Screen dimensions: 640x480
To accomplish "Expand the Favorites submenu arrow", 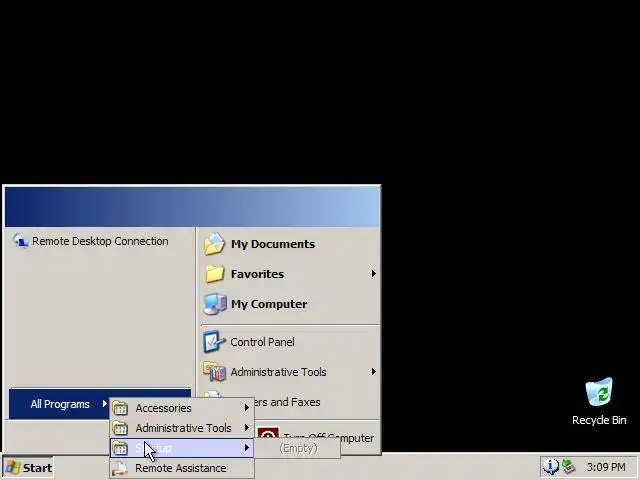I will click(x=373, y=273).
